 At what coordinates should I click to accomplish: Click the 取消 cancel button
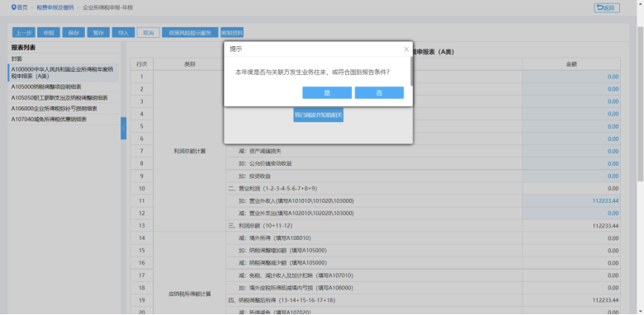149,33
